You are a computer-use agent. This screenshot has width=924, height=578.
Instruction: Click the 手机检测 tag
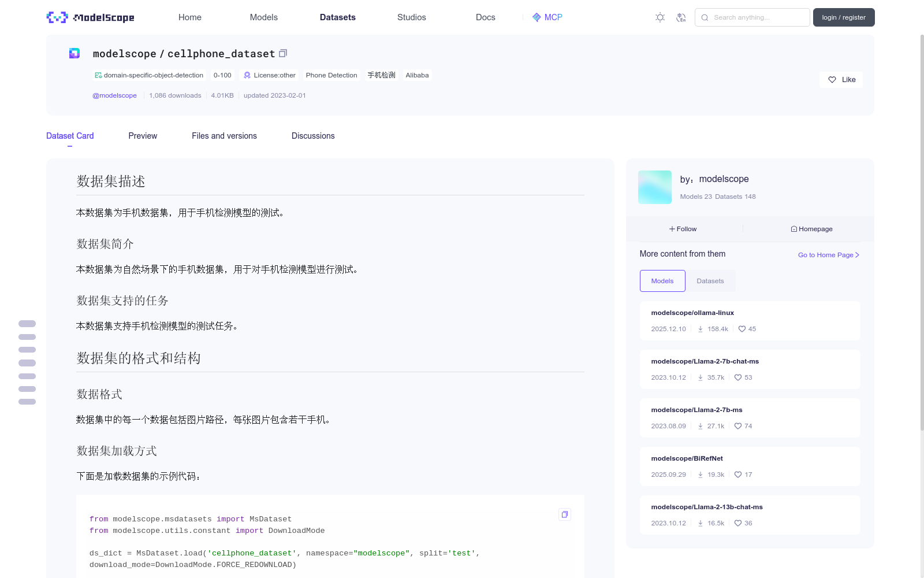(x=382, y=75)
